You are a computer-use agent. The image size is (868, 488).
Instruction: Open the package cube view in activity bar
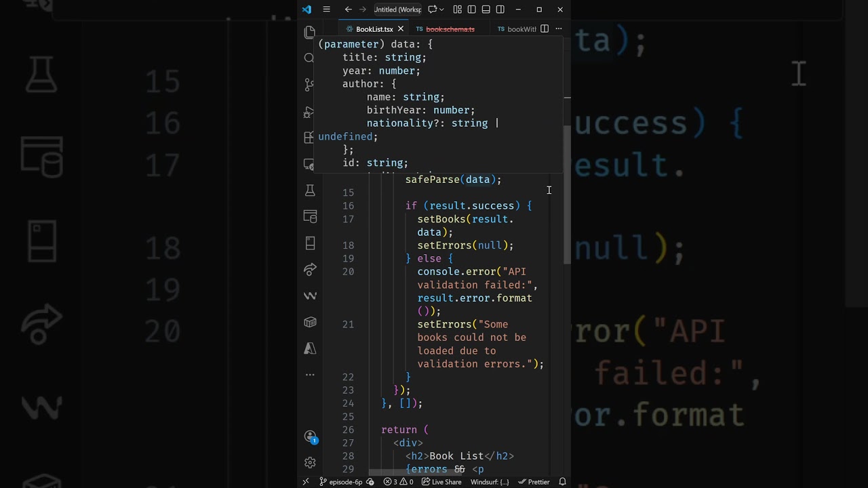tap(310, 323)
